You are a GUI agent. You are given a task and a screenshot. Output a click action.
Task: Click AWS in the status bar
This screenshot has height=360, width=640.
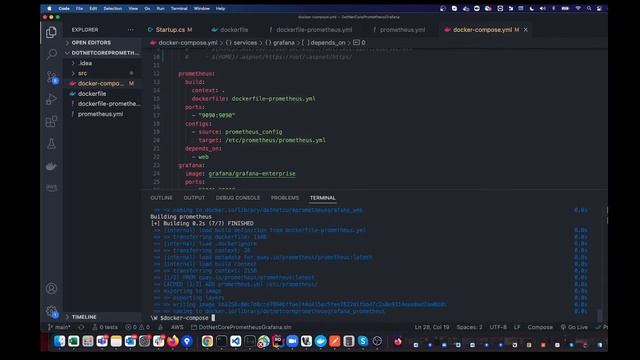(x=177, y=327)
